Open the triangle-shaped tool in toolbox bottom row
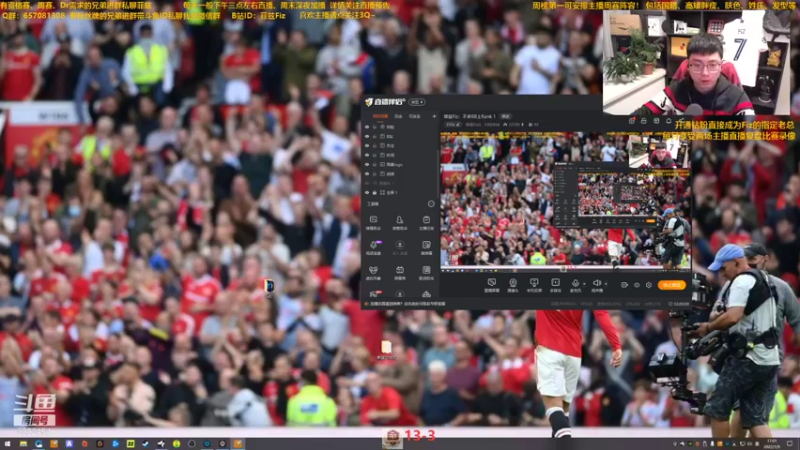The image size is (800, 450). click(426, 294)
